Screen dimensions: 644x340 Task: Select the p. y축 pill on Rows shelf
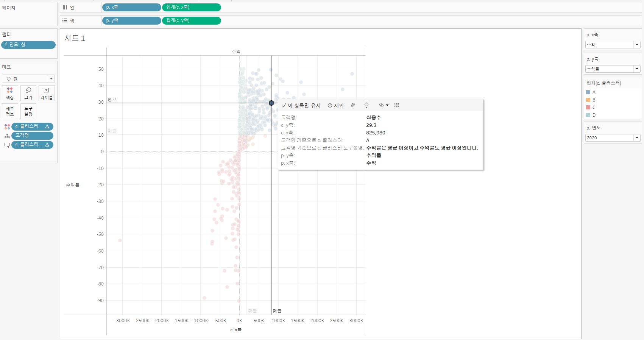click(x=131, y=20)
